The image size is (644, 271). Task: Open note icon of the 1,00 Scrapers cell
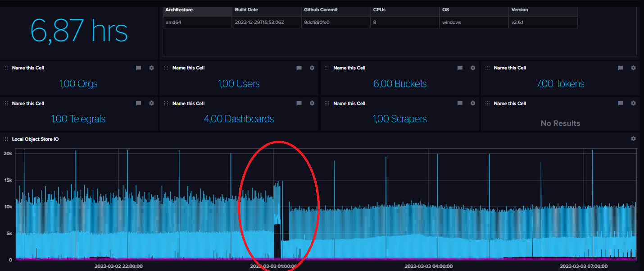tap(460, 103)
